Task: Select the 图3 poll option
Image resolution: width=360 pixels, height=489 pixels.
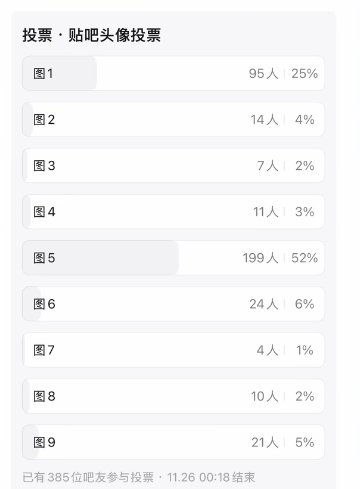Action: [x=173, y=166]
